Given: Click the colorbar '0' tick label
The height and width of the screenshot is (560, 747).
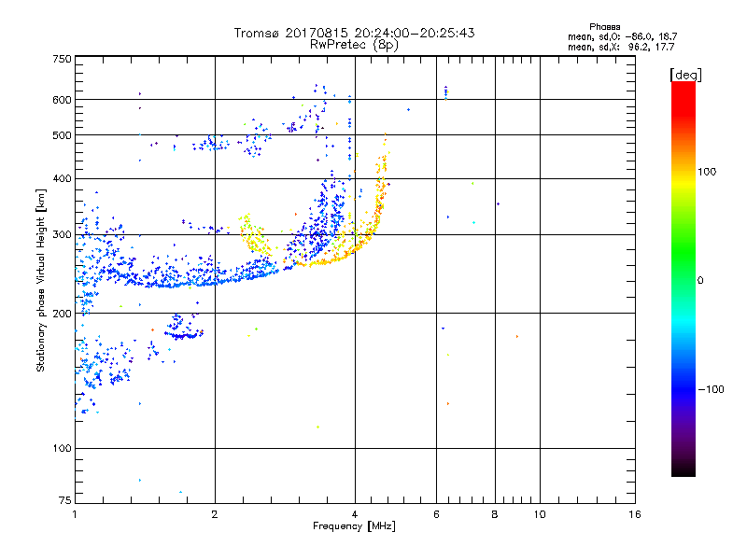Looking at the screenshot, I should tap(700, 281).
